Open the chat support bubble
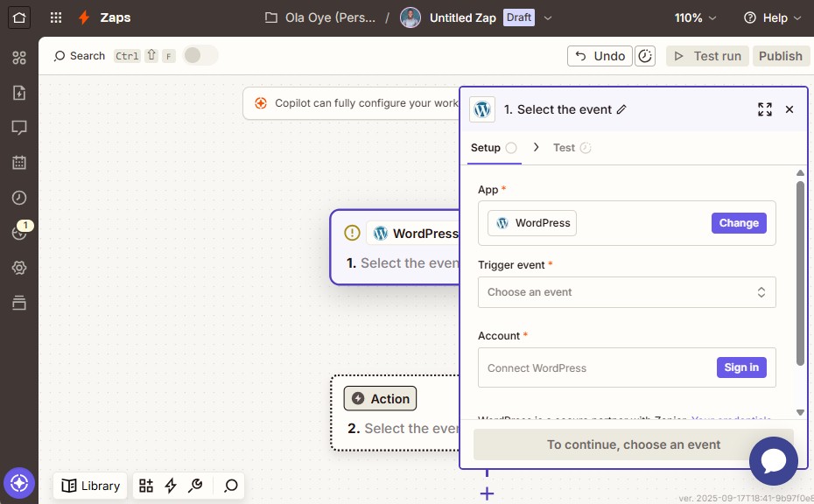Screen dimensions: 814x504 point(774,461)
